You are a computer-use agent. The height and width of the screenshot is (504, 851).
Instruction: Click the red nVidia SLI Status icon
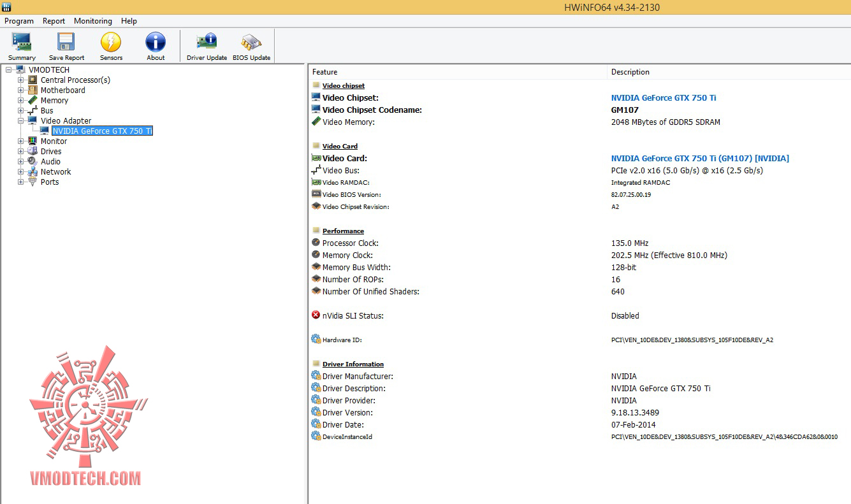tap(316, 315)
